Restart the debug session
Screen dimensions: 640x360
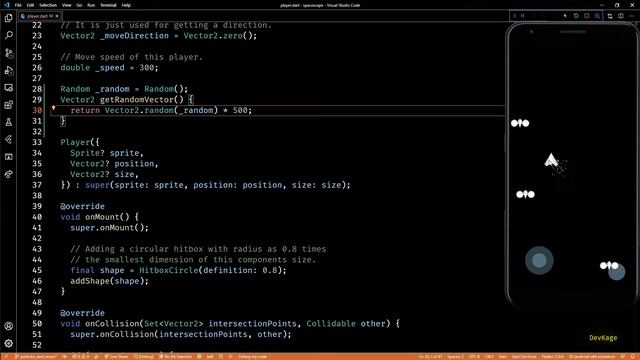click(576, 16)
